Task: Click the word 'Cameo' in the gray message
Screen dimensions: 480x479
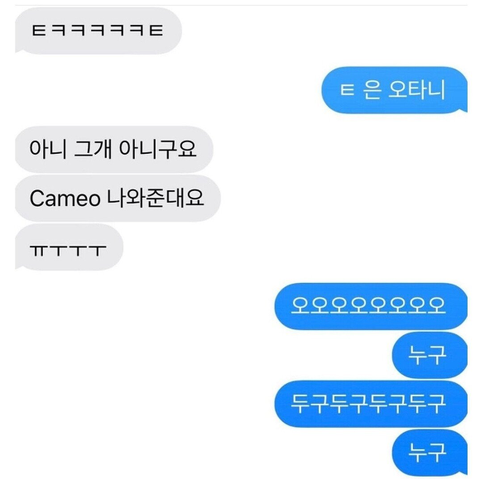Action: coord(65,199)
